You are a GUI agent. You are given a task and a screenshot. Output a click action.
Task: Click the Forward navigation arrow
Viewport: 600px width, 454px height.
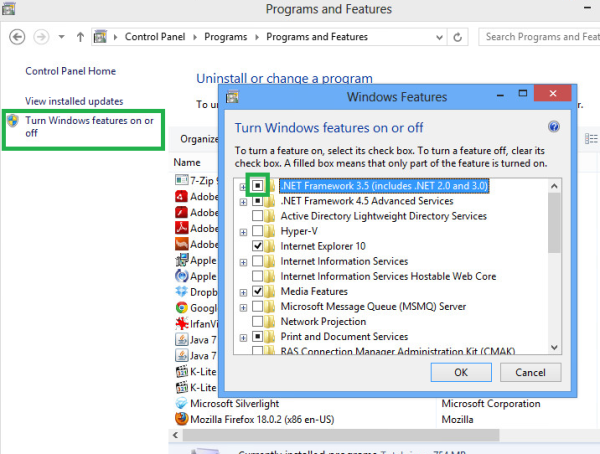tap(41, 37)
